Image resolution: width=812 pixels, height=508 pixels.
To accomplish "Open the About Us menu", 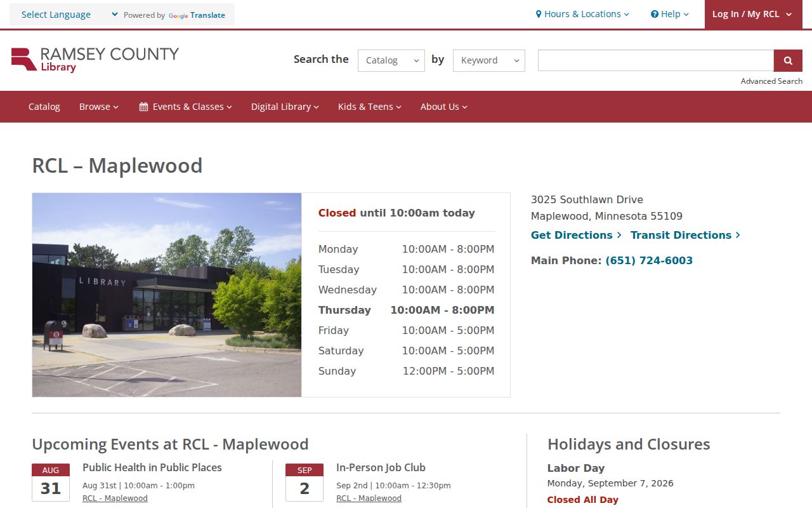I will coord(444,107).
